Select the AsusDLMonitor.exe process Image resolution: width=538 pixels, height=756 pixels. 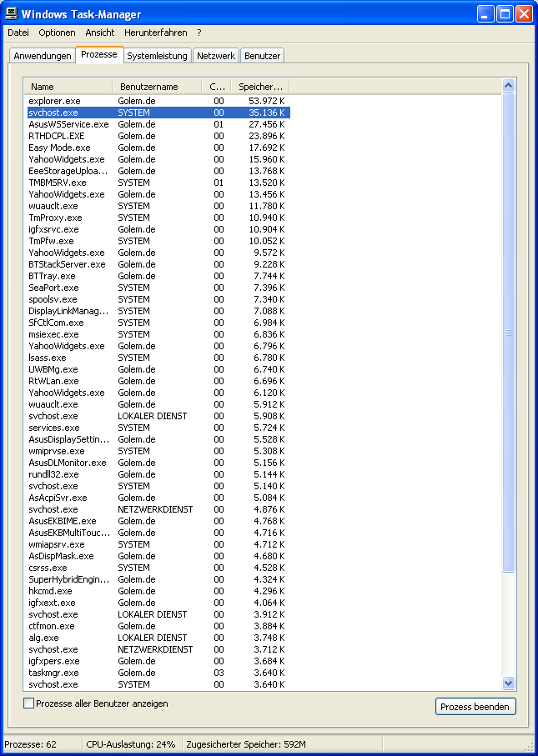(158, 463)
